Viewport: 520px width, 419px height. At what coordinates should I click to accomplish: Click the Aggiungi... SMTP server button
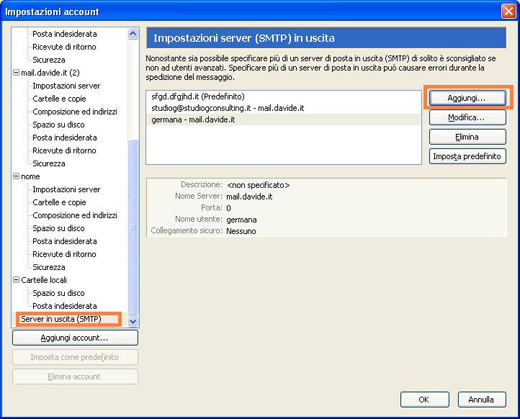coord(467,98)
